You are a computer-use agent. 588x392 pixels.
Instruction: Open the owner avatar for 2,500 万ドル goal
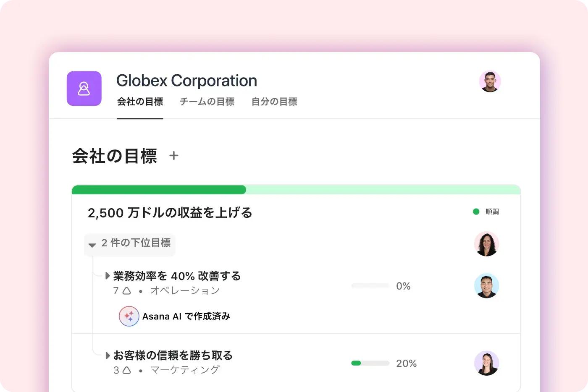pyautogui.click(x=486, y=244)
